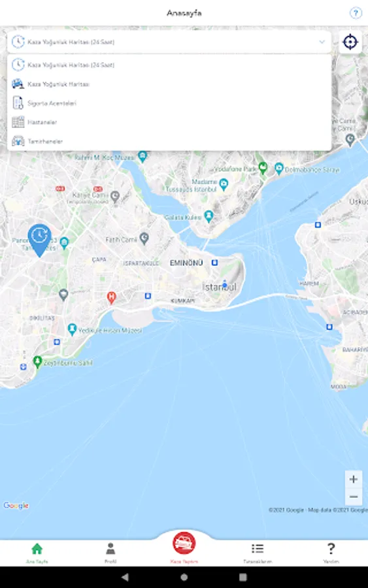Tap the red hospital H marker on map
Viewport: 368px width, 588px height.
pos(111,297)
